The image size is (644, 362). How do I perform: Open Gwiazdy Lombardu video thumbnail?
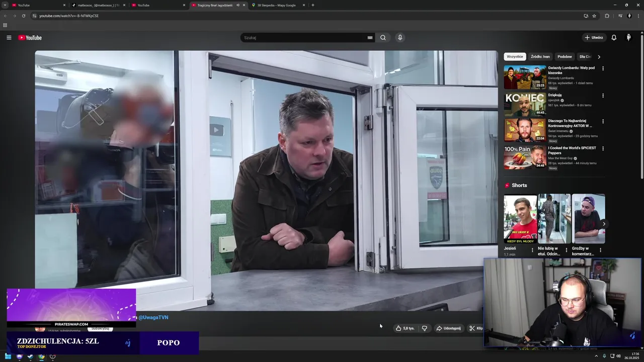tap(525, 77)
